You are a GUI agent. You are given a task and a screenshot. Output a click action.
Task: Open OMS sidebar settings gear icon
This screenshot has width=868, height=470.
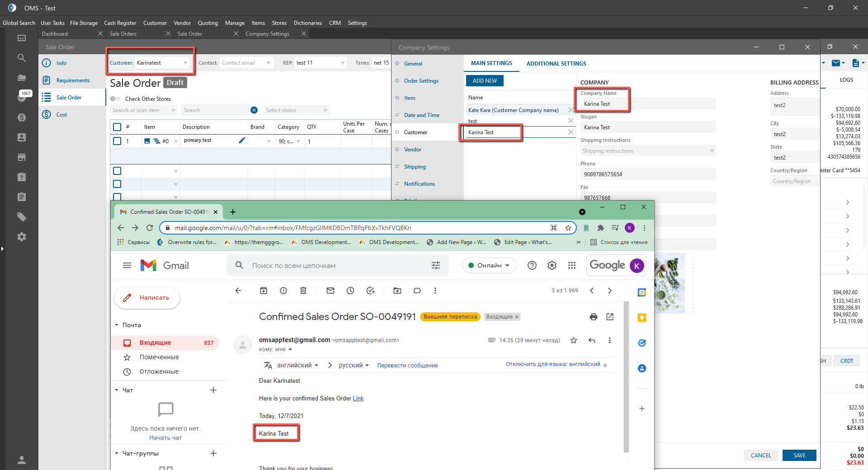tap(21, 237)
